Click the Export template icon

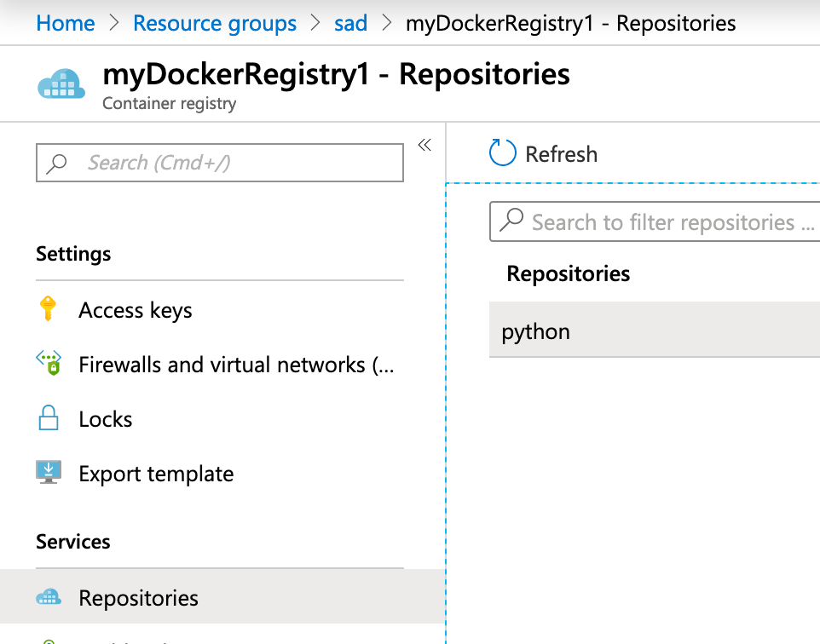click(49, 473)
